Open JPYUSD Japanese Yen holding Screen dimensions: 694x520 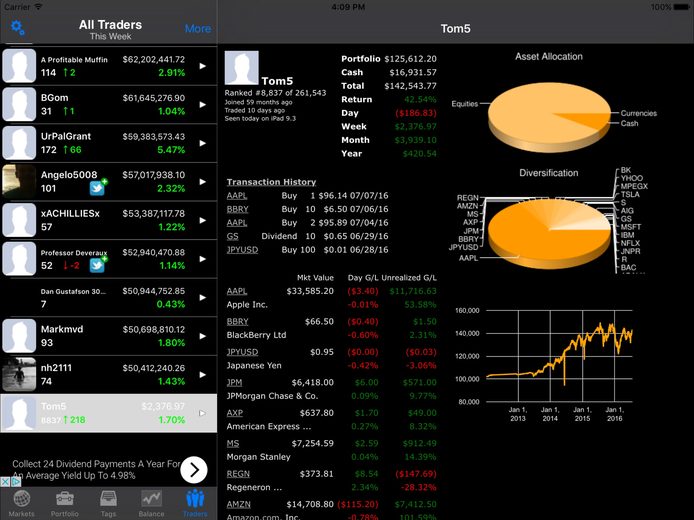(242, 352)
